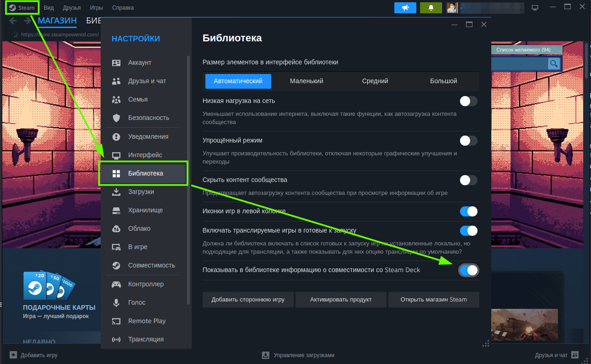Click the Compatibility Steam logo icon
Image resolution: width=591 pixels, height=364 pixels.
[x=116, y=265]
